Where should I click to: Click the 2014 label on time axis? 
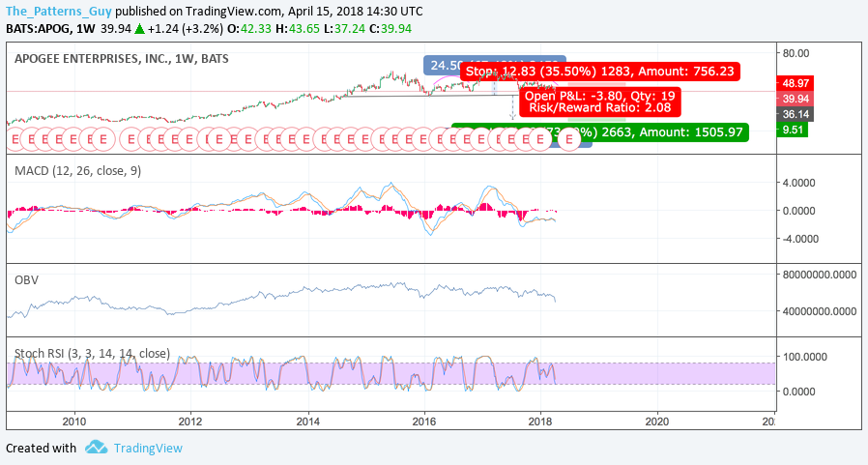307,421
